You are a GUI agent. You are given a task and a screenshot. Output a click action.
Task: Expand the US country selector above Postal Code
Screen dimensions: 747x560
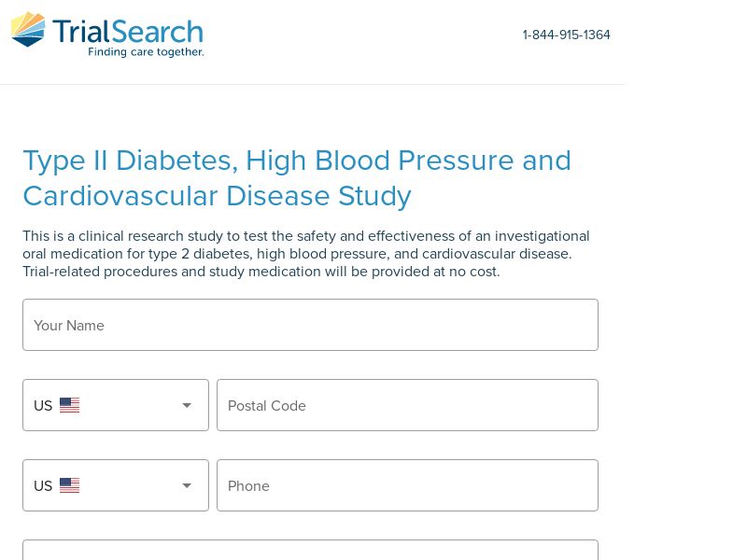pos(116,405)
